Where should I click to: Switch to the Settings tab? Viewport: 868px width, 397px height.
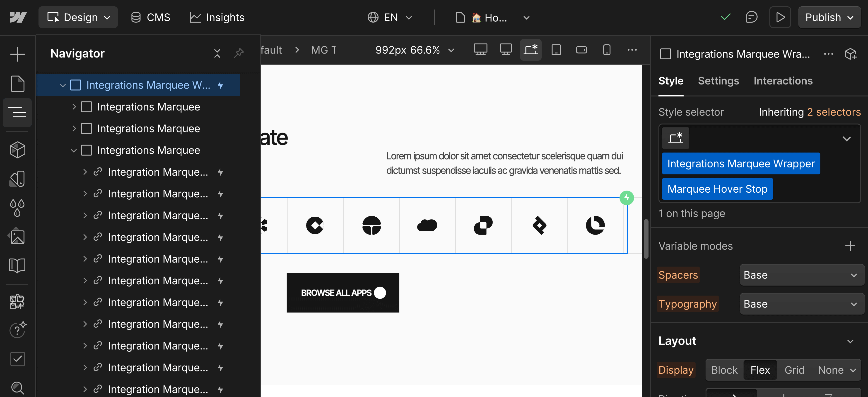[718, 80]
